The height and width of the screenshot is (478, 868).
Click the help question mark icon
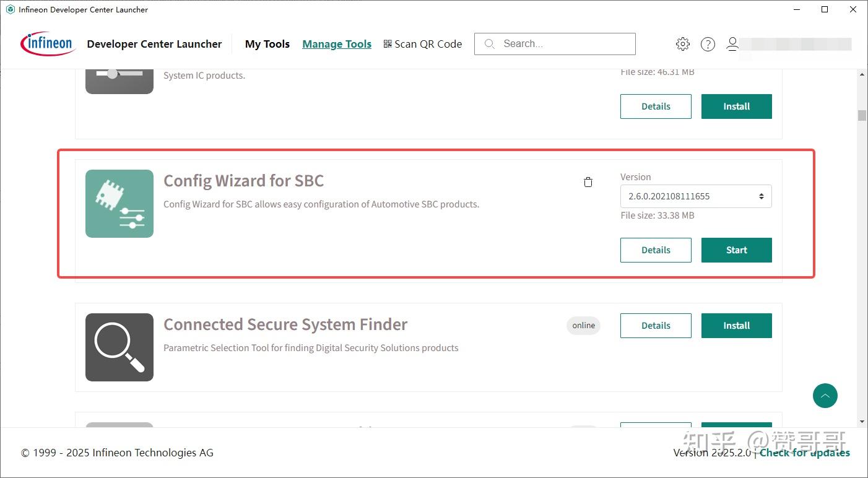pyautogui.click(x=708, y=44)
